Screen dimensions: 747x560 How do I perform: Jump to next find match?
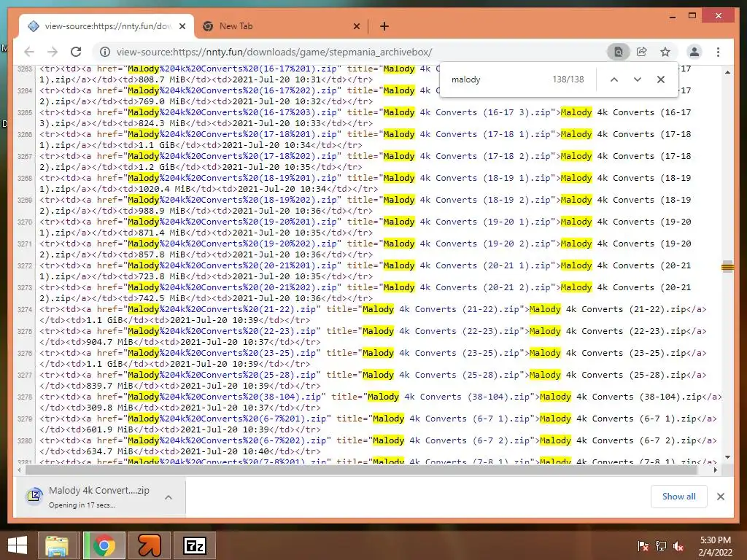click(x=638, y=79)
